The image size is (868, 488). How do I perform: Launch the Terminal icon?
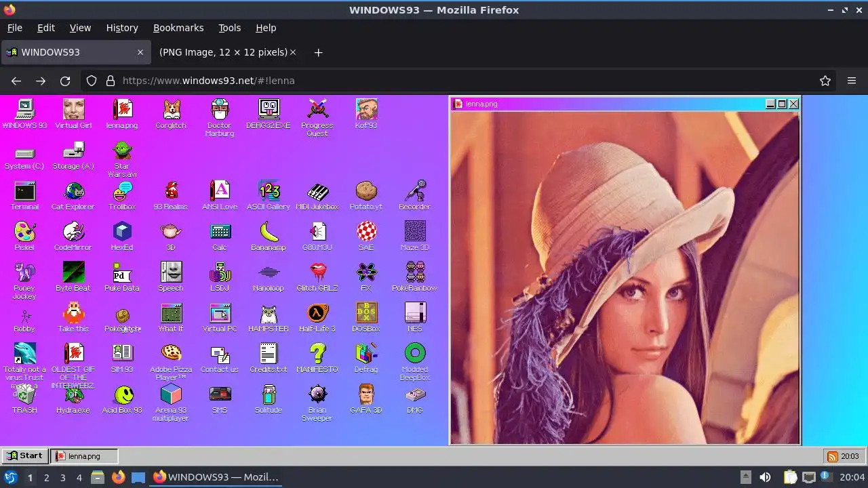24,191
